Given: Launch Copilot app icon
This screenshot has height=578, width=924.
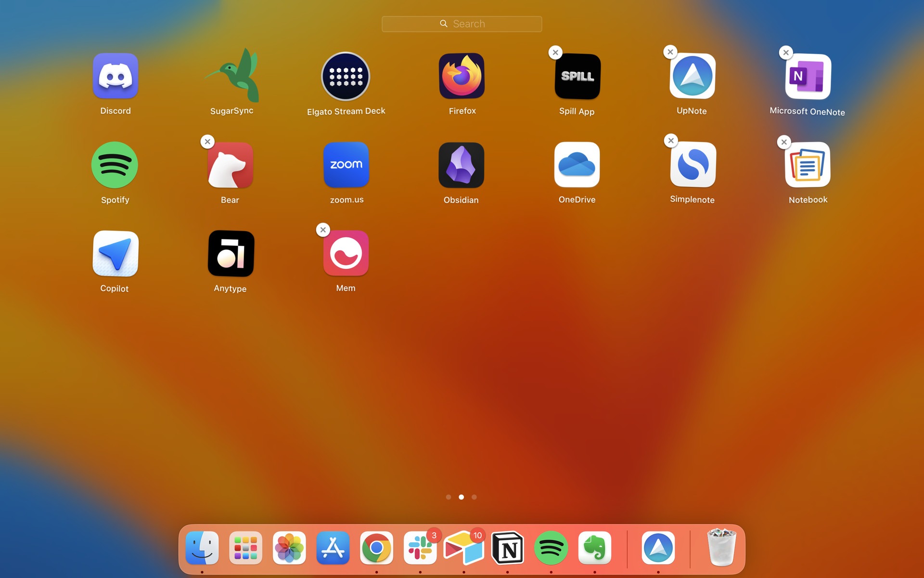Looking at the screenshot, I should point(115,254).
